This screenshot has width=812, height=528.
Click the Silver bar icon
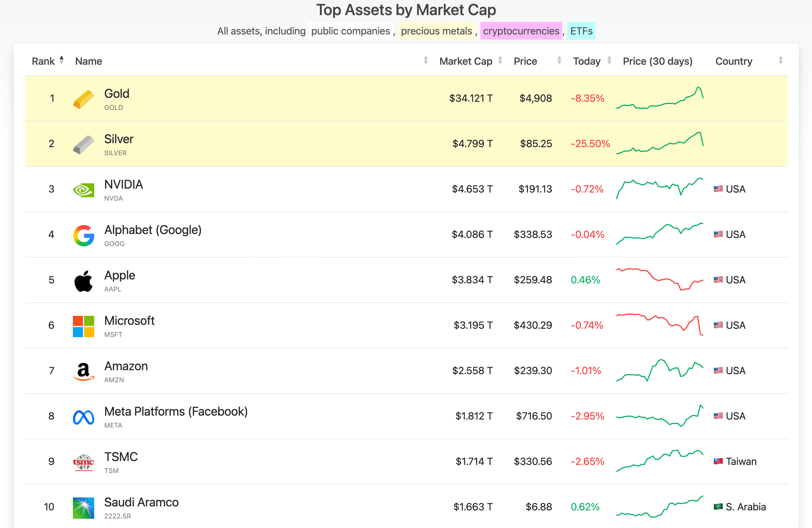[83, 144]
